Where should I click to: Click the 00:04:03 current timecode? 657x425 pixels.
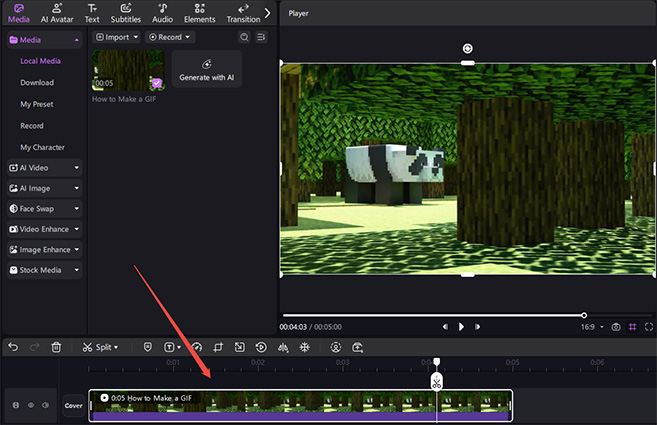(293, 327)
